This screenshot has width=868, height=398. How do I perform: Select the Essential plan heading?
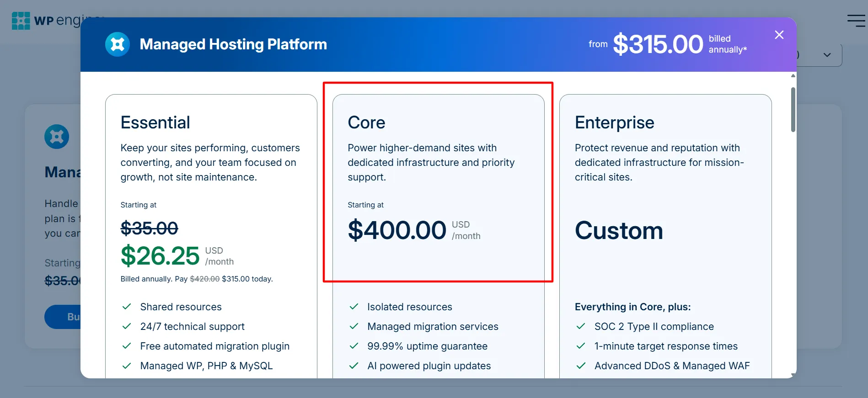click(x=155, y=122)
